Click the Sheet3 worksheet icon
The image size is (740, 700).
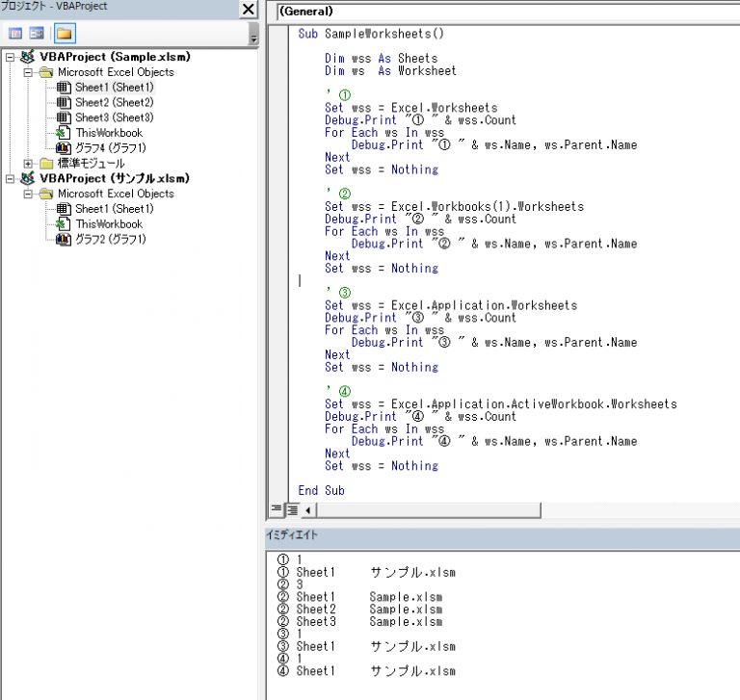click(64, 117)
